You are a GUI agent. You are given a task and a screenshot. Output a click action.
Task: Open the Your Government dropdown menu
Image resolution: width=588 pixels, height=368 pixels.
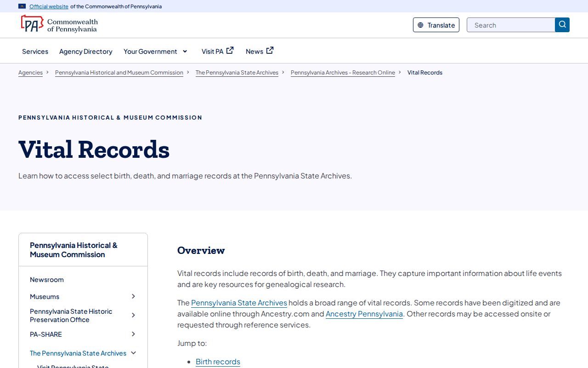coord(156,52)
